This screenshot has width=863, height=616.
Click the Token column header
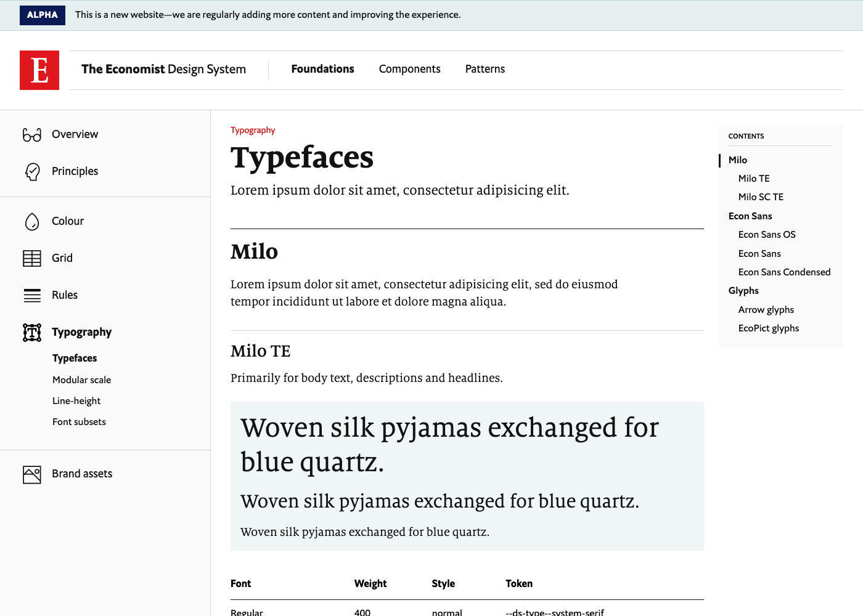519,583
